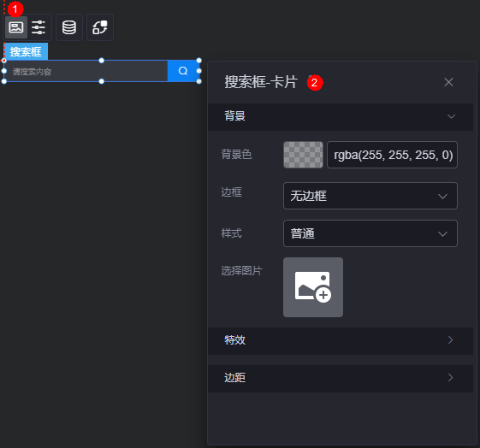Open the card style settings icon
The image size is (480, 448).
click(16, 27)
